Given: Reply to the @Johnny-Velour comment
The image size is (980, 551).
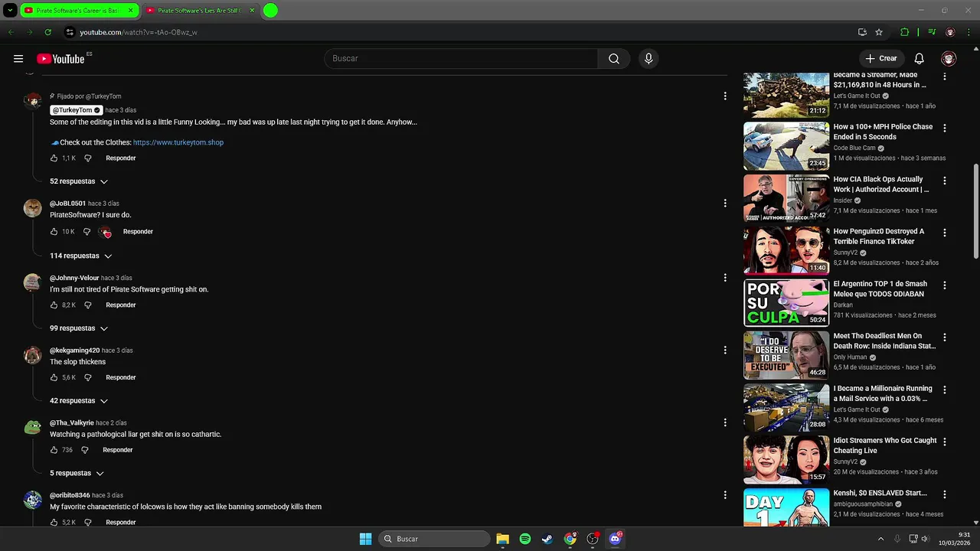Looking at the screenshot, I should [x=121, y=305].
